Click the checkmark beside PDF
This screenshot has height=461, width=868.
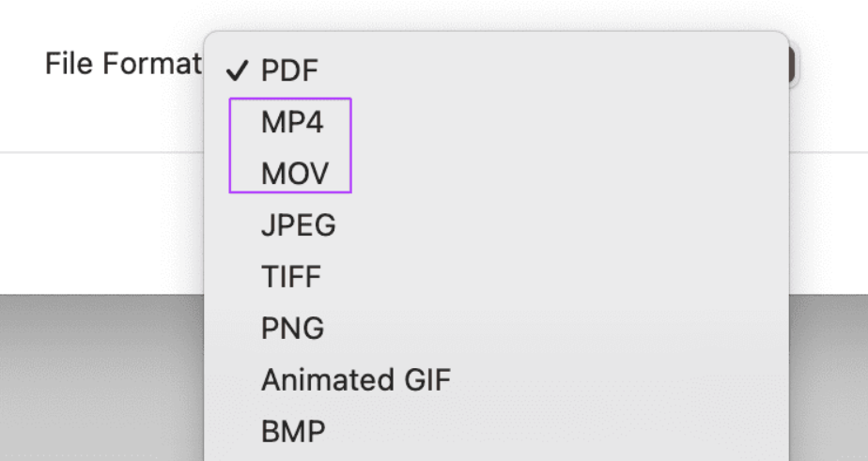coord(237,70)
